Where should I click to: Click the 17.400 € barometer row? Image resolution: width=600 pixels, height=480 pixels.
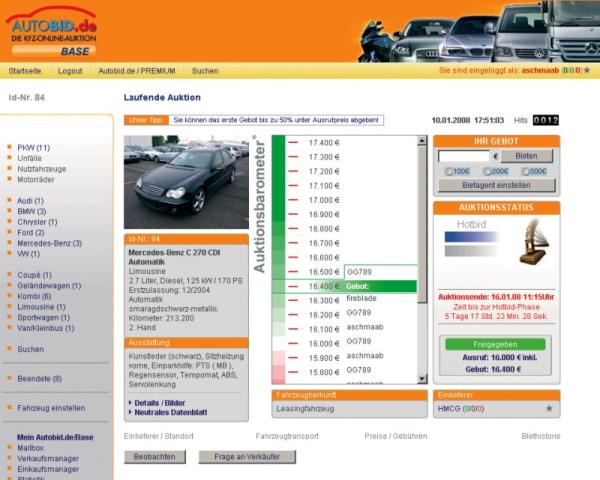344,143
